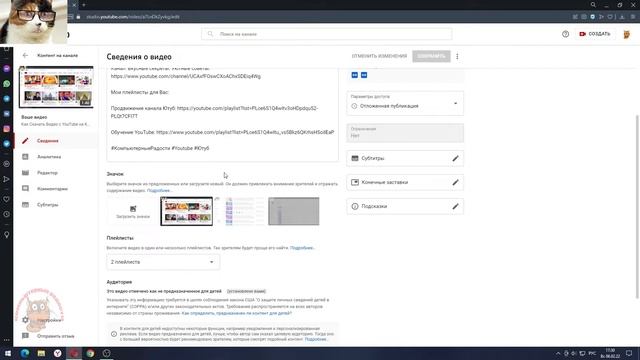Viewport: 640px width, 360px height.
Task: Click the Загрузить значок upload thumbnail box
Action: (133, 211)
